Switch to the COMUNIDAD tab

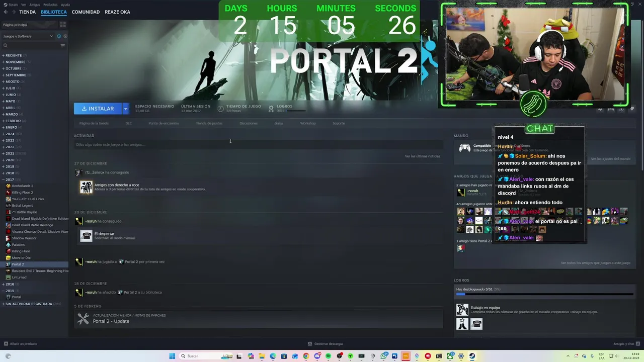(x=86, y=12)
